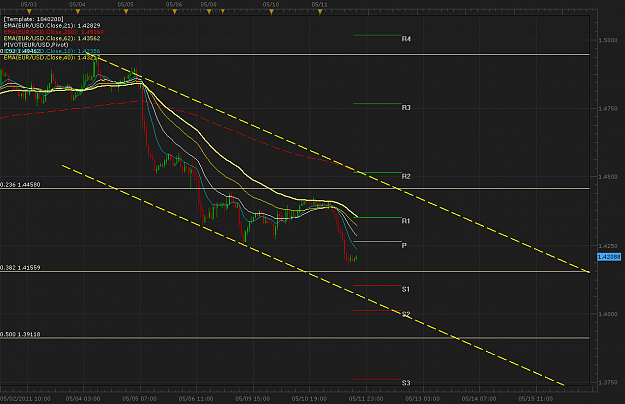Select the R1 pivot label

pos(405,221)
